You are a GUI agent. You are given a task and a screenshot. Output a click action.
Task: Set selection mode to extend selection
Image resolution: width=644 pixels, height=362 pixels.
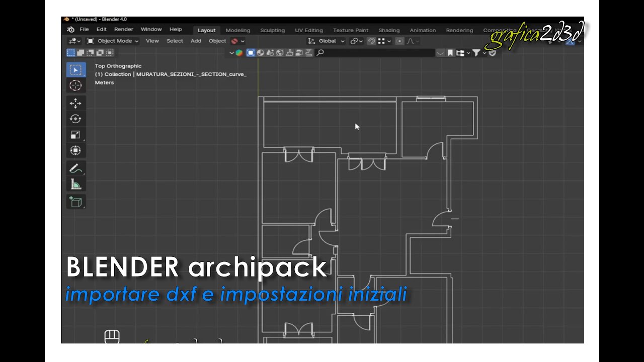pyautogui.click(x=80, y=53)
